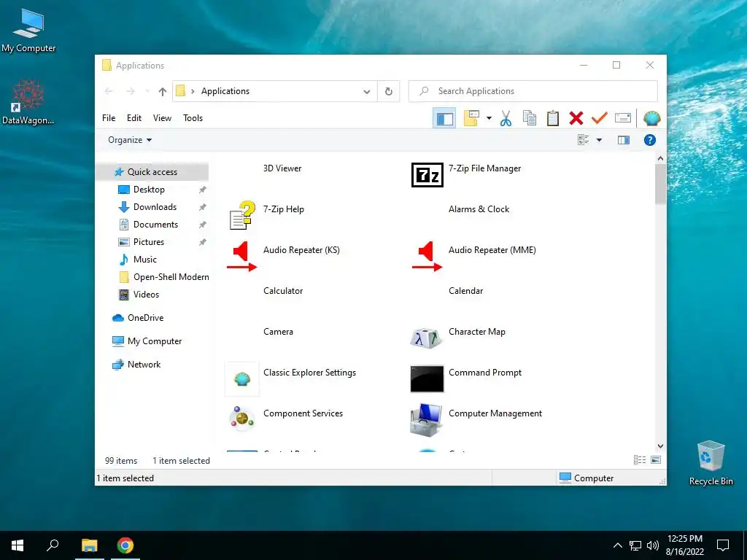The width and height of the screenshot is (747, 560).
Task: Select the Audio Repeater (KS) icon
Action: point(242,256)
